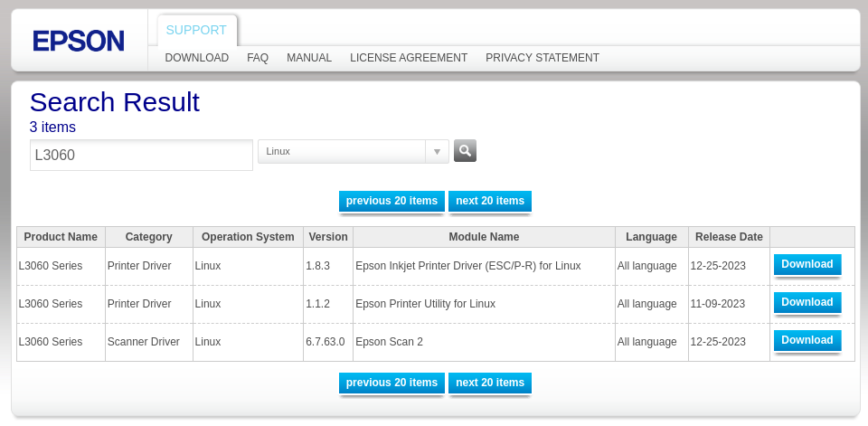Screen dimensions: 868x426
Task: Open the Linux operating system dropdown
Action: click(354, 151)
